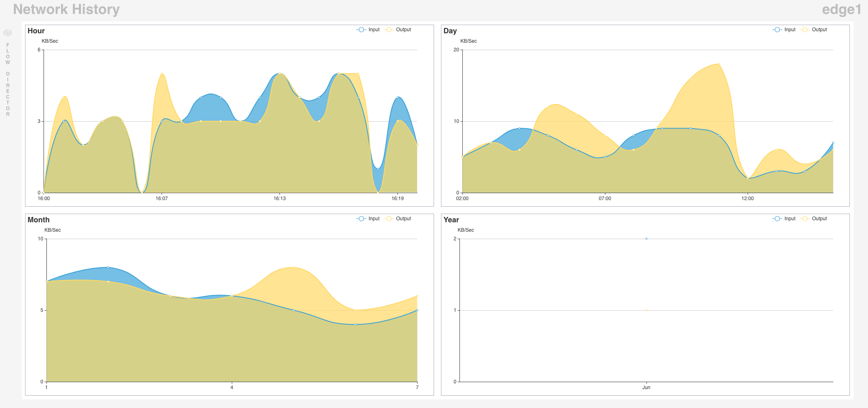
Task: Click the 16:13 time label on Hour axis
Action: point(279,198)
